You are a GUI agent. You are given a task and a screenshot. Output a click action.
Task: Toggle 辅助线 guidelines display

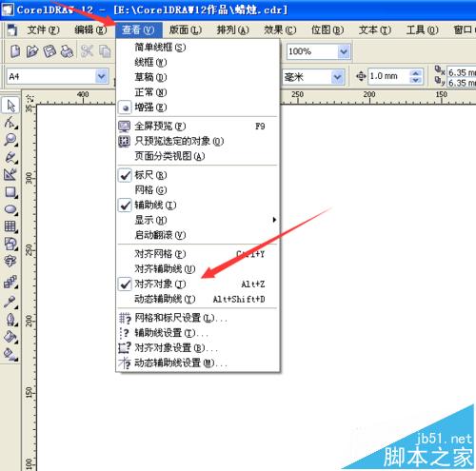[x=198, y=206]
